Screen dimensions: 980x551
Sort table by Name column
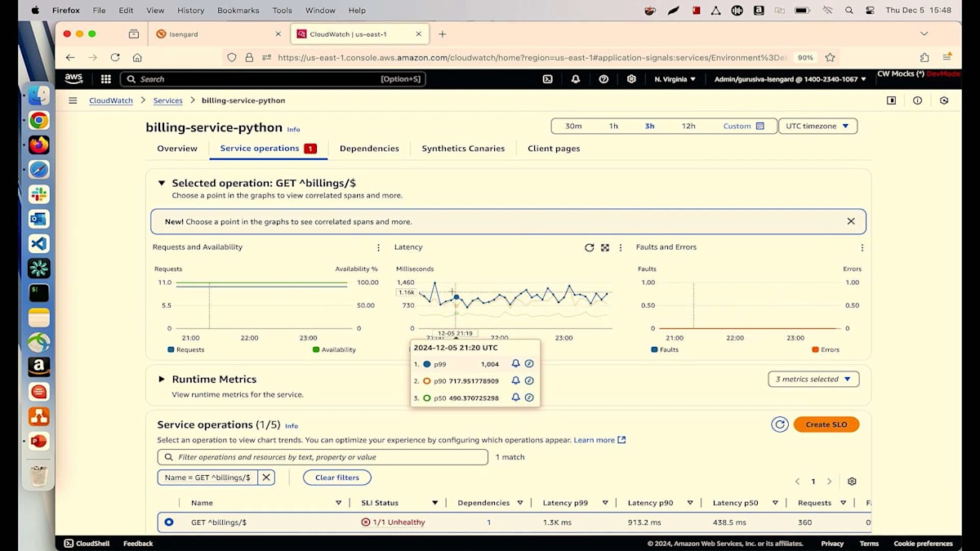(x=339, y=503)
